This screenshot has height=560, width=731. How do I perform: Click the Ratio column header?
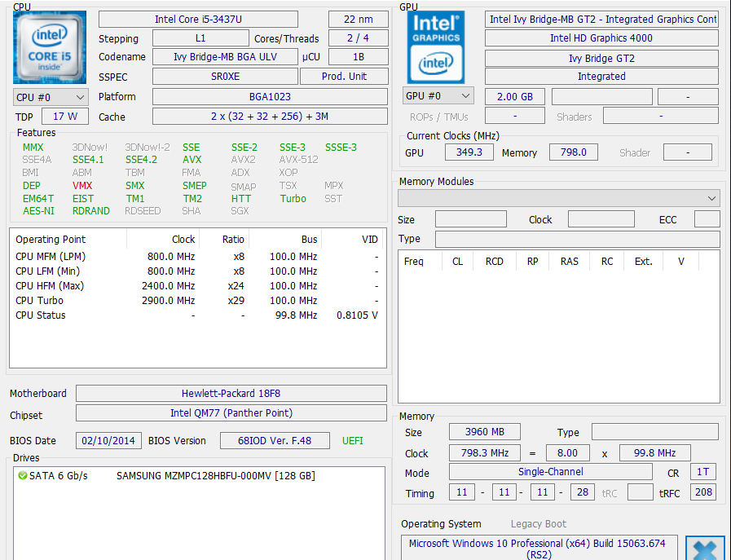(225, 239)
